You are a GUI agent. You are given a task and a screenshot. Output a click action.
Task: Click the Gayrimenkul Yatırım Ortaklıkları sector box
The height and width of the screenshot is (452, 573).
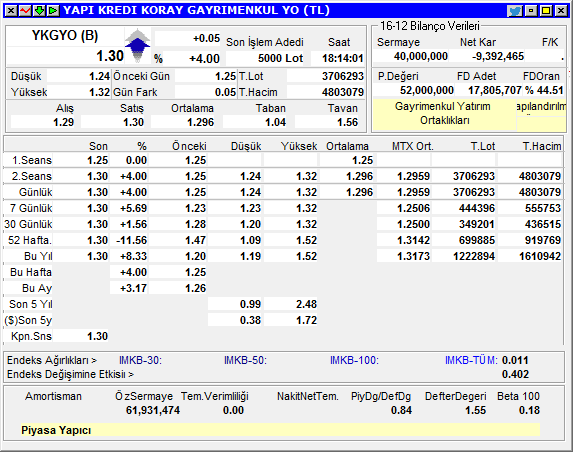click(444, 114)
